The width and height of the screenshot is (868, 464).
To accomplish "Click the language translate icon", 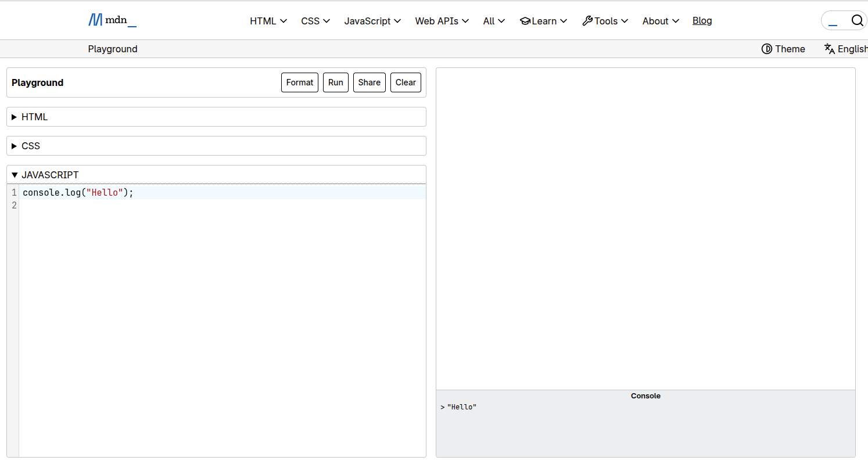I will point(830,49).
